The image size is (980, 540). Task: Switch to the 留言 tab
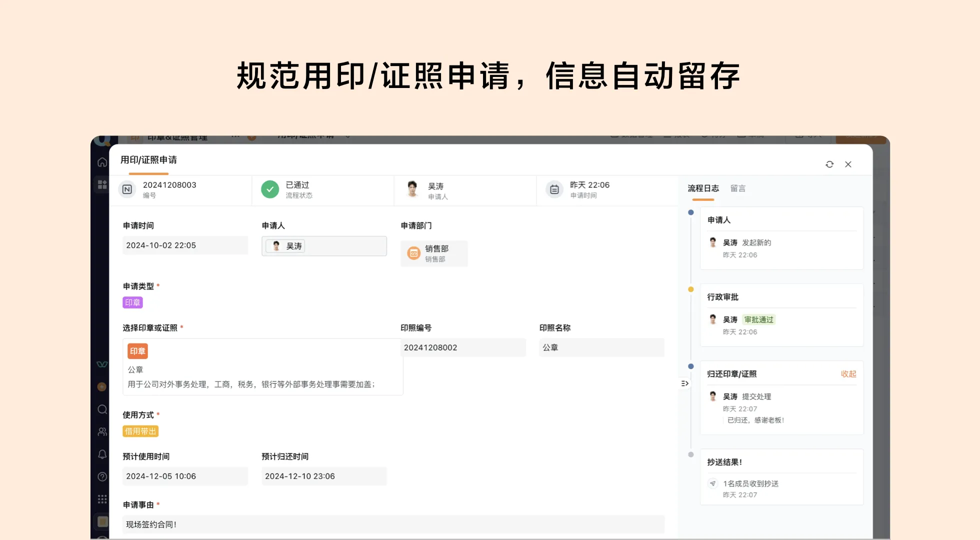click(x=738, y=188)
